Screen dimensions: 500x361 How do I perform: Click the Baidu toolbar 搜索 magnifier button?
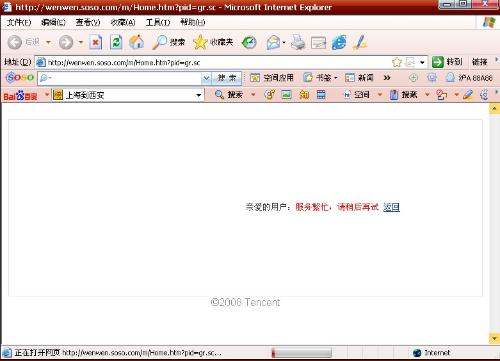229,95
